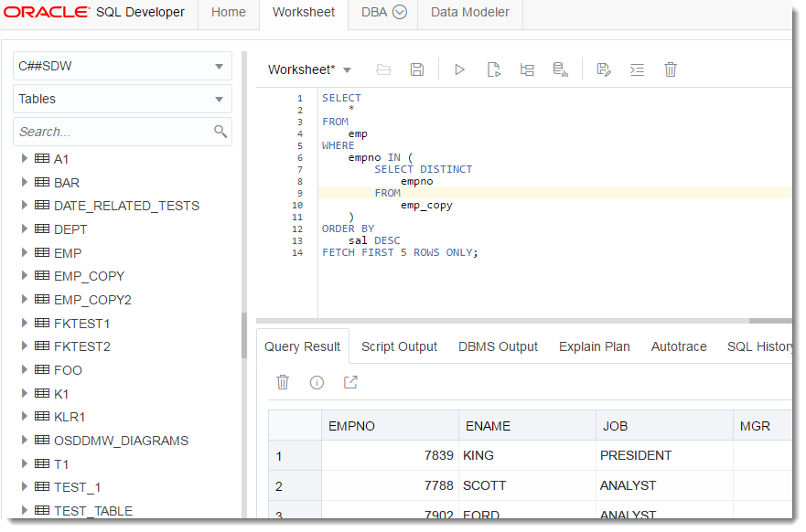This screenshot has width=806, height=532.
Task: Select row number 1 in results grid
Action: (x=296, y=455)
